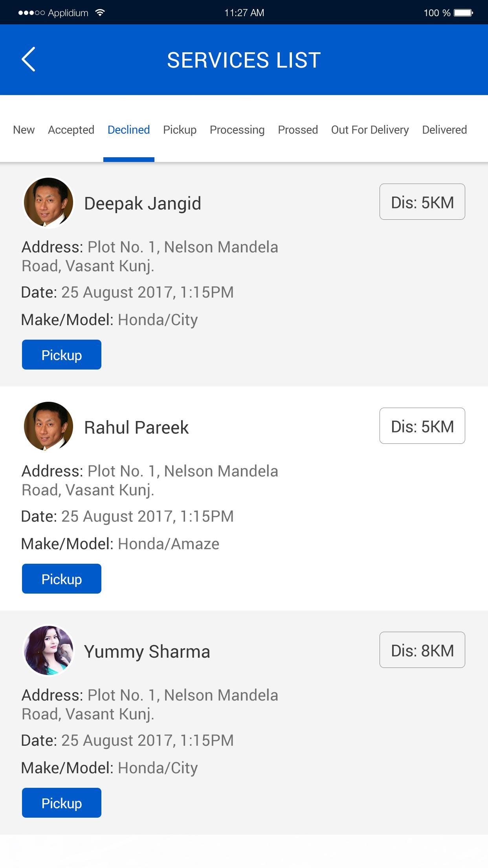488x868 pixels.
Task: Switch to the Accepted tab
Action: click(71, 130)
